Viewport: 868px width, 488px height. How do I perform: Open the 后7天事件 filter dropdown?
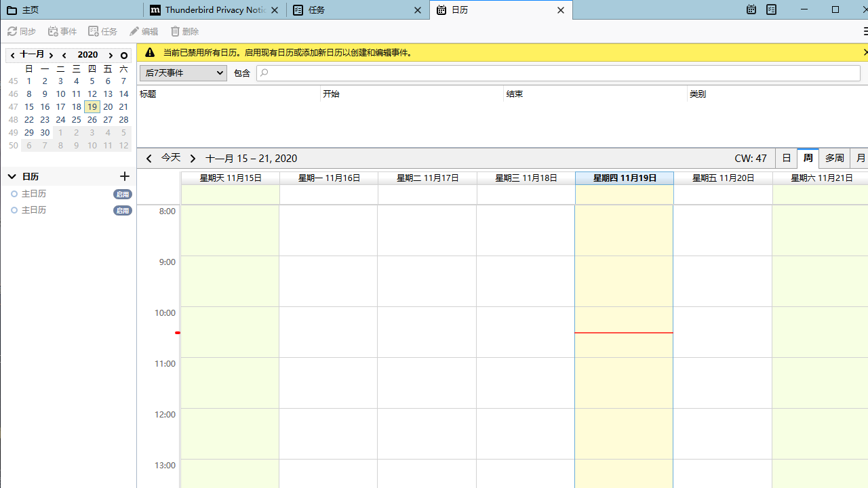pyautogui.click(x=182, y=73)
